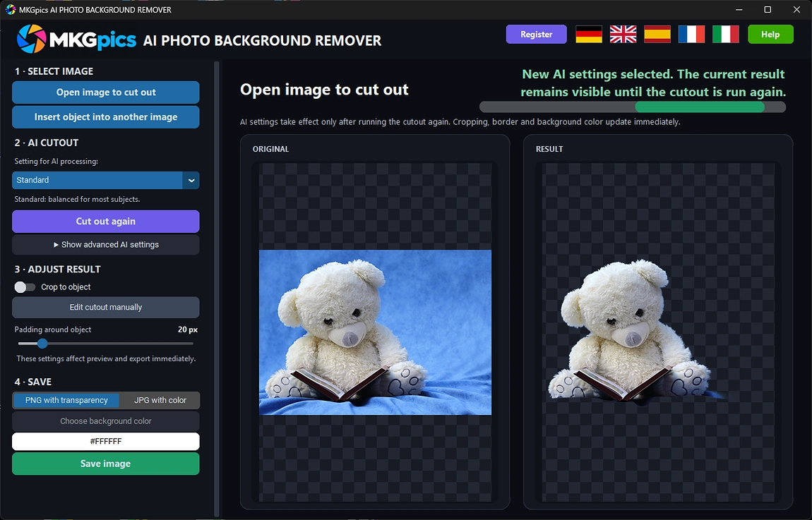This screenshot has height=520, width=812.
Task: Click the '3 · ADJUST RESULT' heading
Action: point(57,269)
